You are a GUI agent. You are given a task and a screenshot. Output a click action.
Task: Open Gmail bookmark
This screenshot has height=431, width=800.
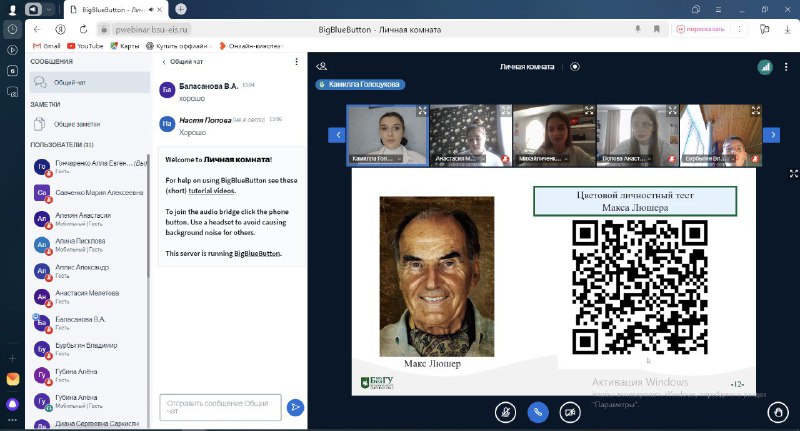pyautogui.click(x=46, y=46)
